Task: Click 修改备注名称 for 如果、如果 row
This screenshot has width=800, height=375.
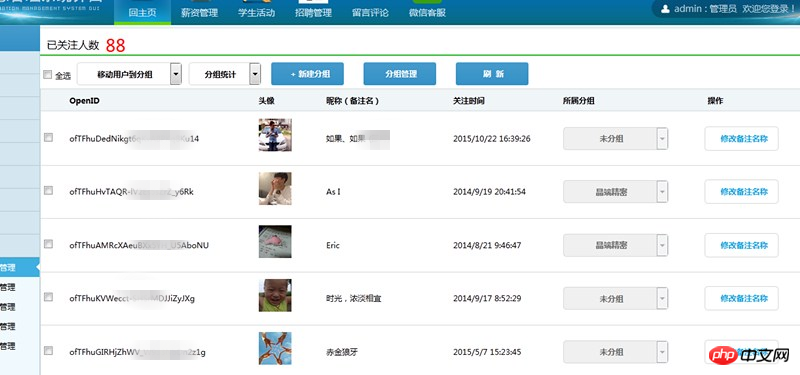Action: click(741, 138)
